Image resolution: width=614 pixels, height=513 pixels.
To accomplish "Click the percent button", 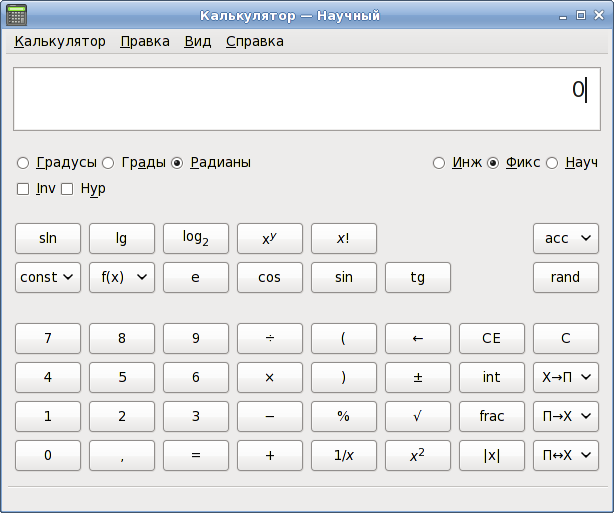I will click(x=344, y=416).
